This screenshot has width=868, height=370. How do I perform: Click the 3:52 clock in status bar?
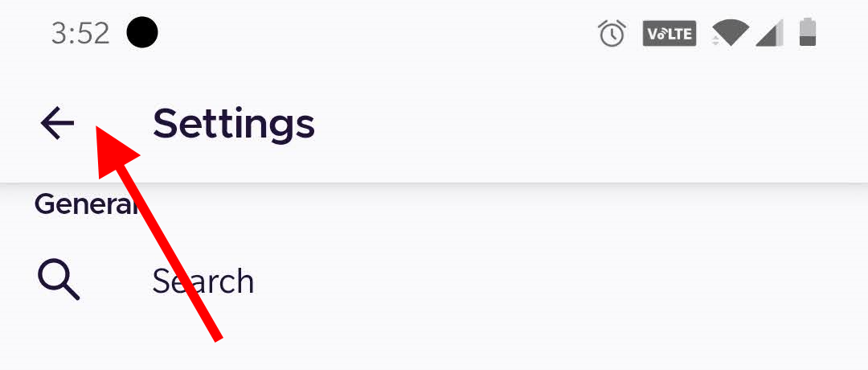80,34
